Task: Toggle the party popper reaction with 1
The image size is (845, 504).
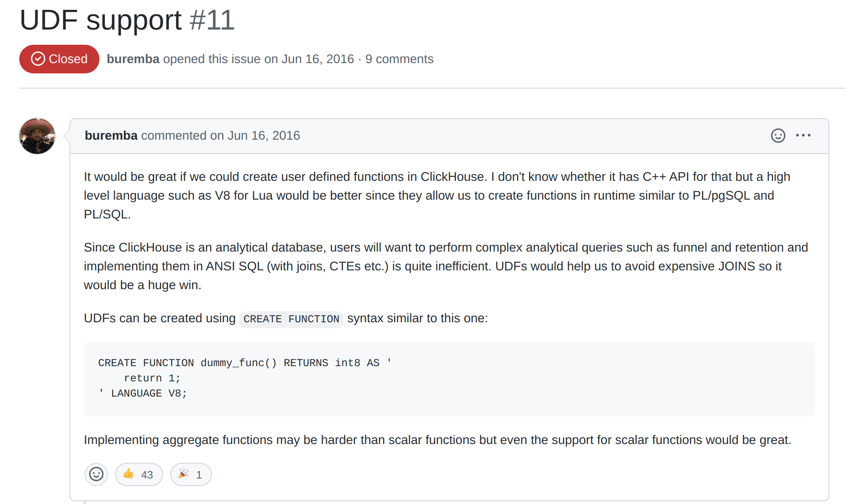Action: click(191, 474)
